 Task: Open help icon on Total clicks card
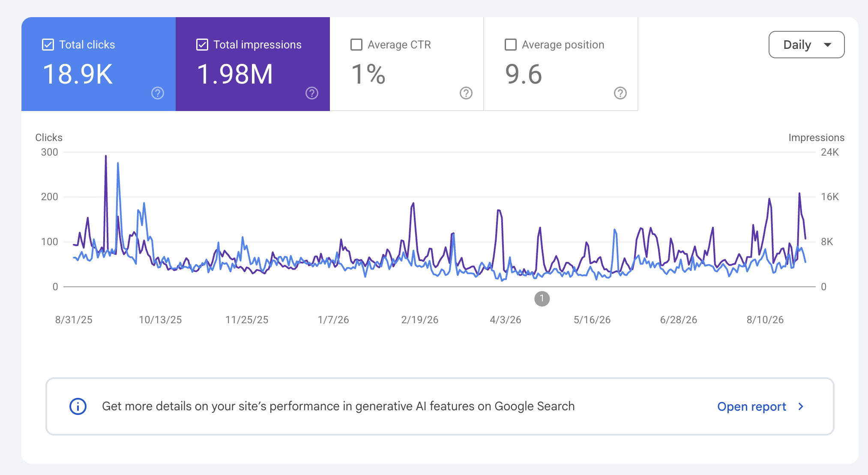[x=158, y=93]
